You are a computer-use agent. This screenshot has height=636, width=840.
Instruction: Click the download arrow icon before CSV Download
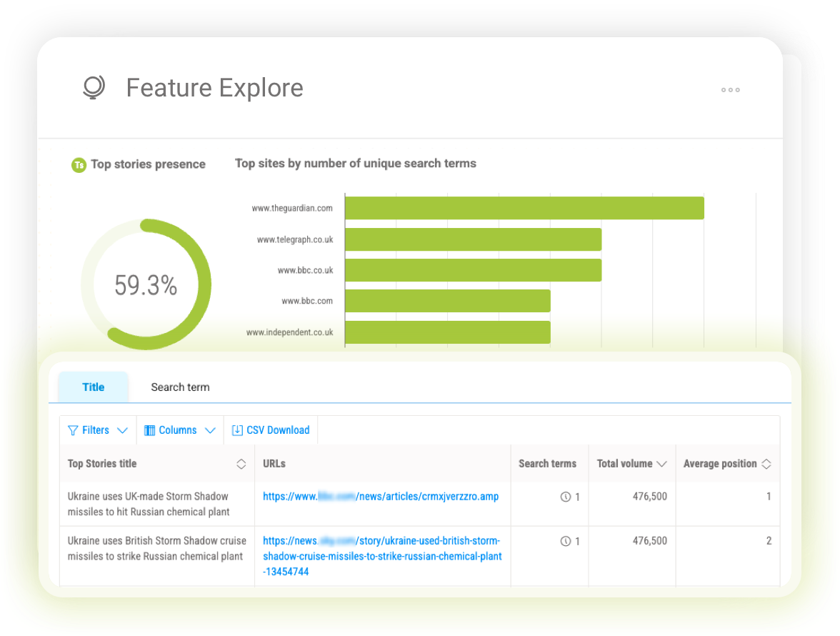click(236, 430)
